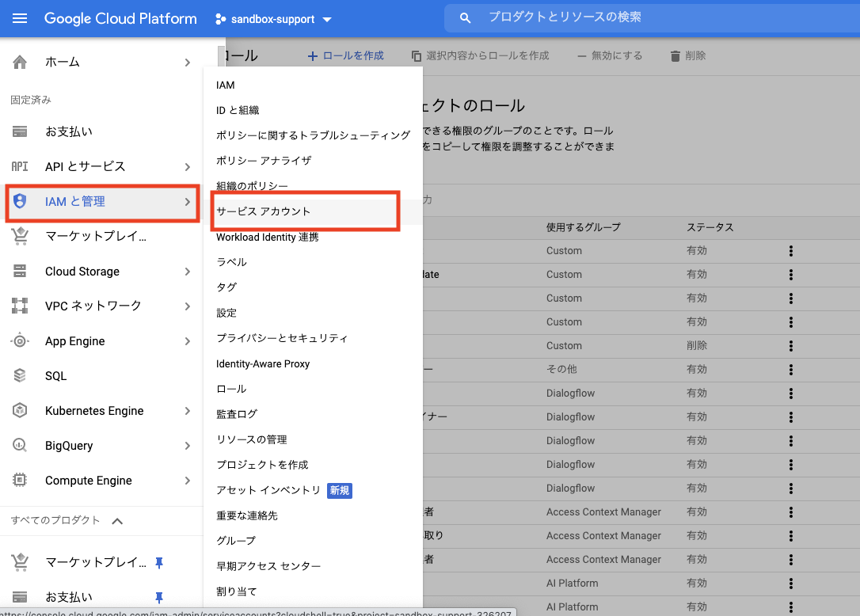The image size is (860, 616).
Task: Click the Kubernetes Engine icon
Action: [20, 410]
